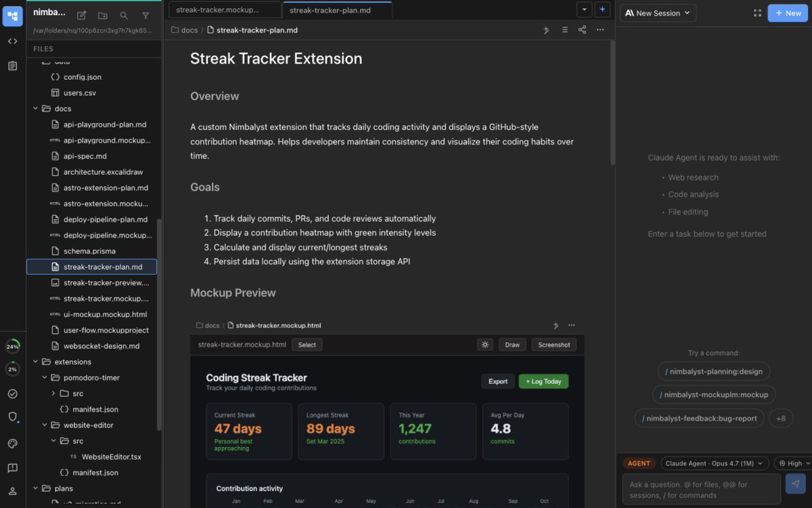
Task: Collapse the extensions folder
Action: (x=36, y=362)
